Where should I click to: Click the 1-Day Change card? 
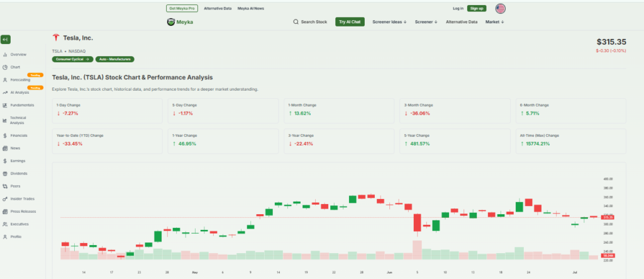(x=107, y=111)
